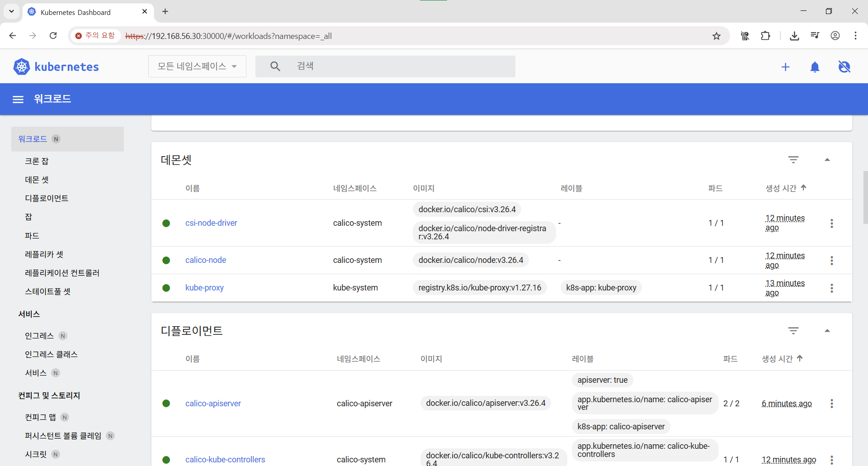Open the calico-apiserver deployment link
Screen dimensions: 868x466
click(x=213, y=404)
